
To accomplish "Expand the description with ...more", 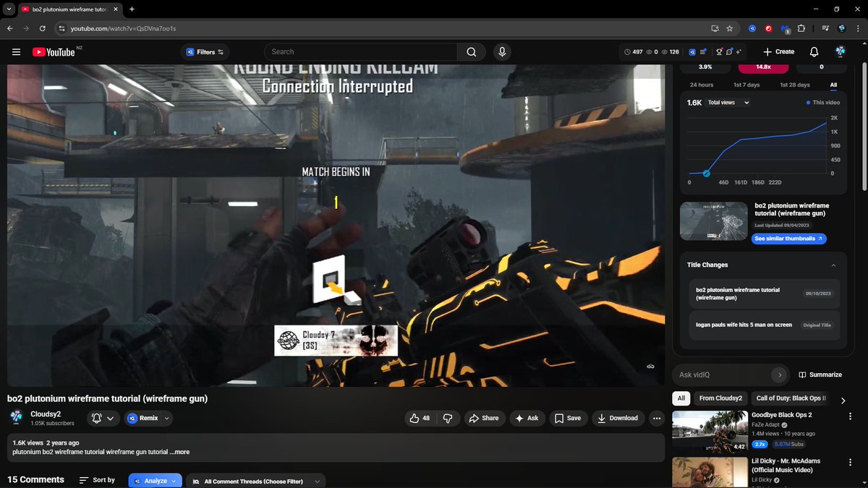I will pos(179,452).
